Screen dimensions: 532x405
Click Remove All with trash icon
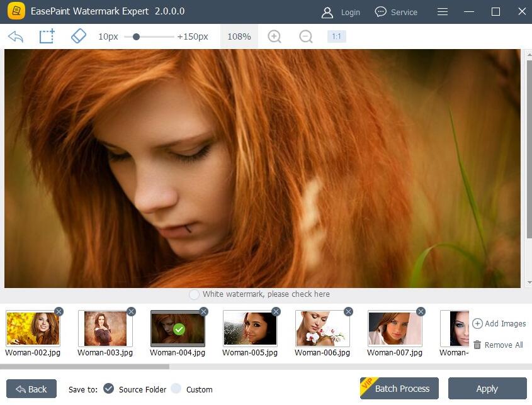click(x=498, y=345)
